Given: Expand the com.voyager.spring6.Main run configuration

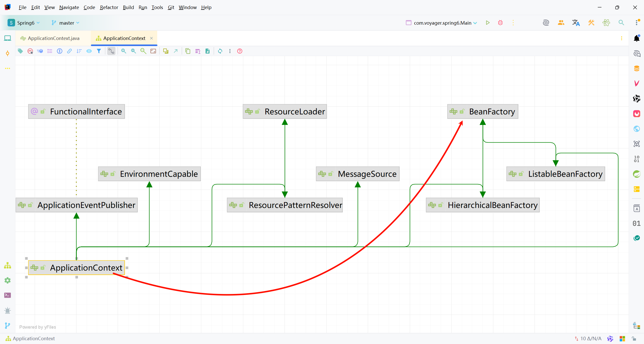Looking at the screenshot, I should (x=442, y=23).
